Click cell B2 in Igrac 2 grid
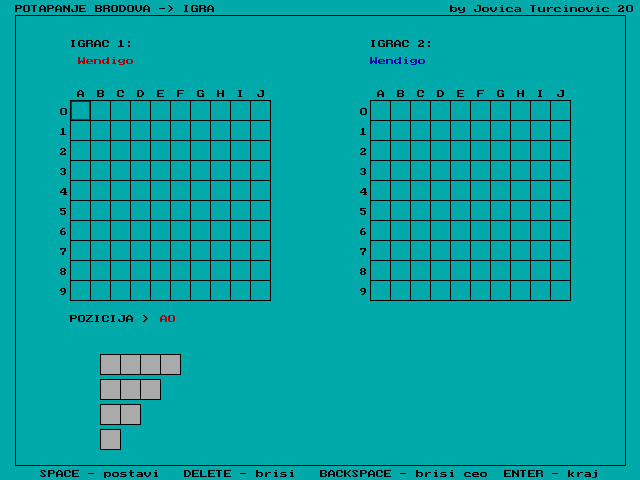Viewport: 640px width, 480px height. (x=400, y=151)
